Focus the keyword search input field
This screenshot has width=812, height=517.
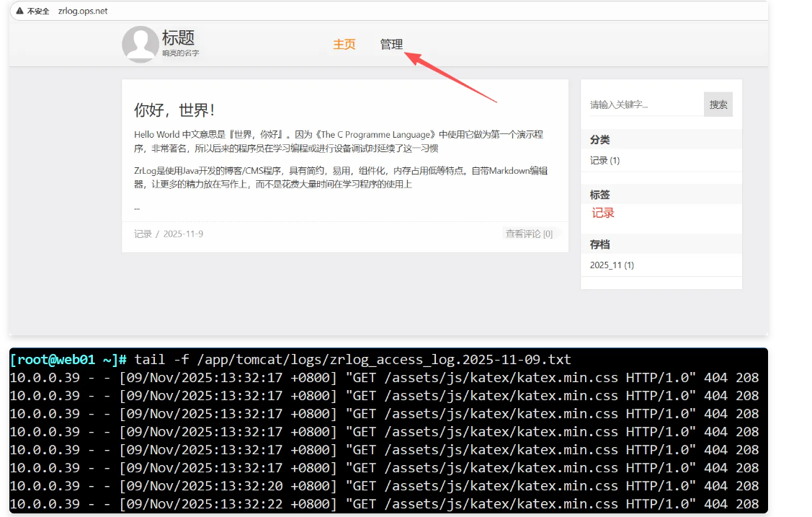(x=645, y=105)
